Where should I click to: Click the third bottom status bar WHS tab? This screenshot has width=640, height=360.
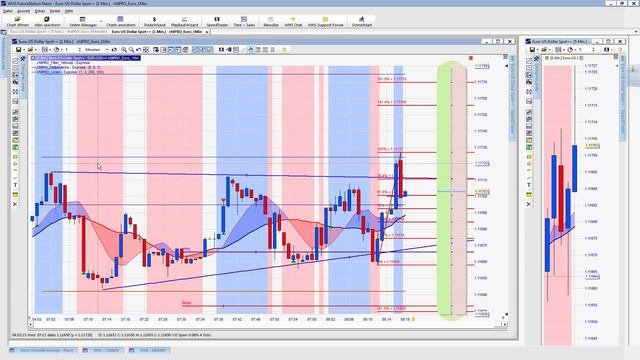click(149, 350)
